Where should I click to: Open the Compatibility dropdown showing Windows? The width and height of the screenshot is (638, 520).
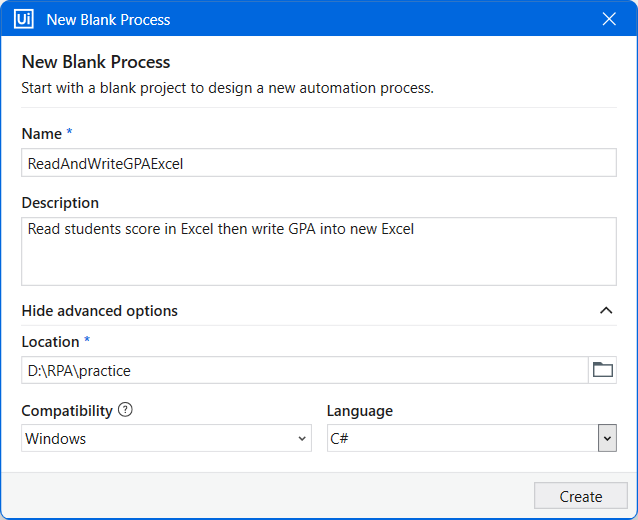coord(166,438)
